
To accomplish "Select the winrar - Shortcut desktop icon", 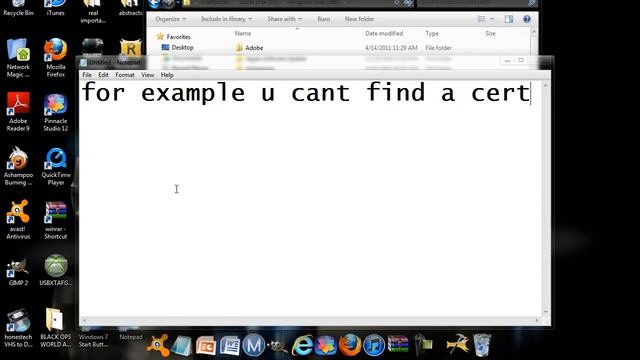I will point(56,220).
